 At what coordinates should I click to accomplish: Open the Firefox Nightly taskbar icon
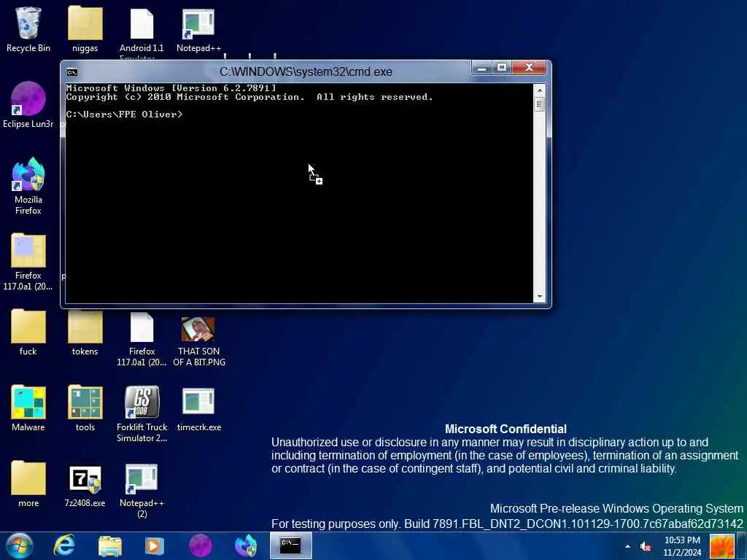(x=246, y=545)
